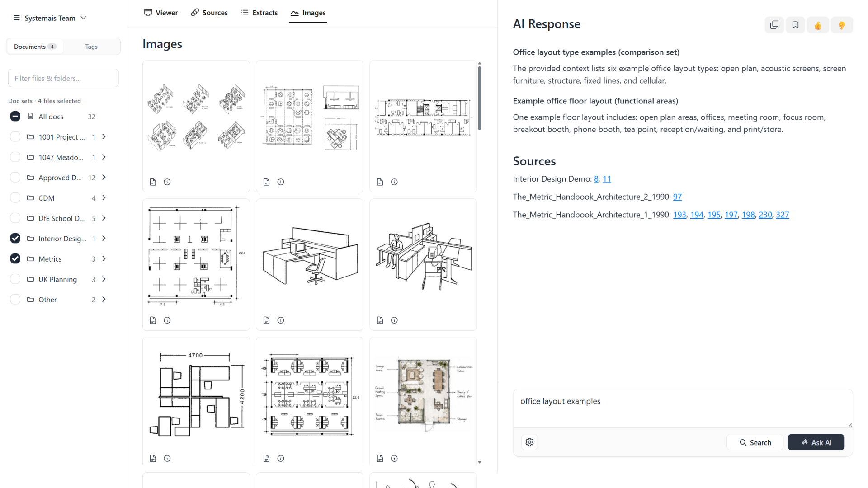The height and width of the screenshot is (488, 868).
Task: Show info for 4700 dimension desk plan
Action: click(167, 459)
